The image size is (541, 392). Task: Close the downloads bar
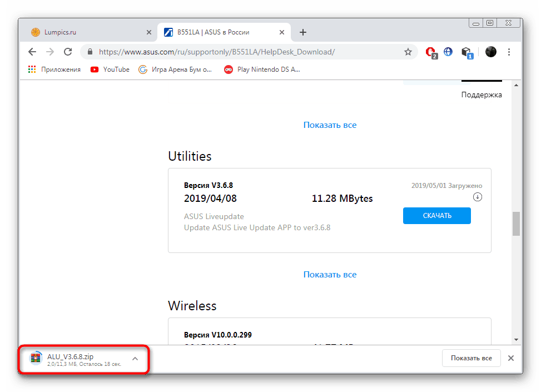pos(511,358)
